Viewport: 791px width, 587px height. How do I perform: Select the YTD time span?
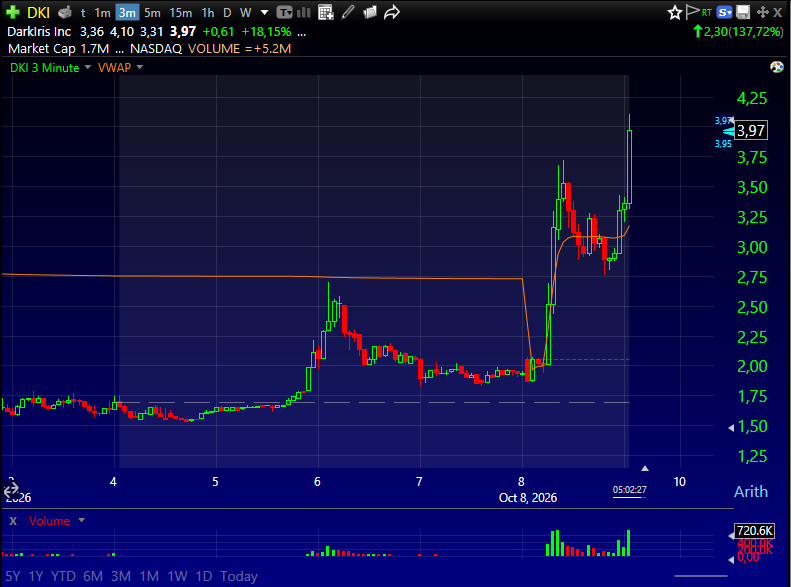point(63,576)
